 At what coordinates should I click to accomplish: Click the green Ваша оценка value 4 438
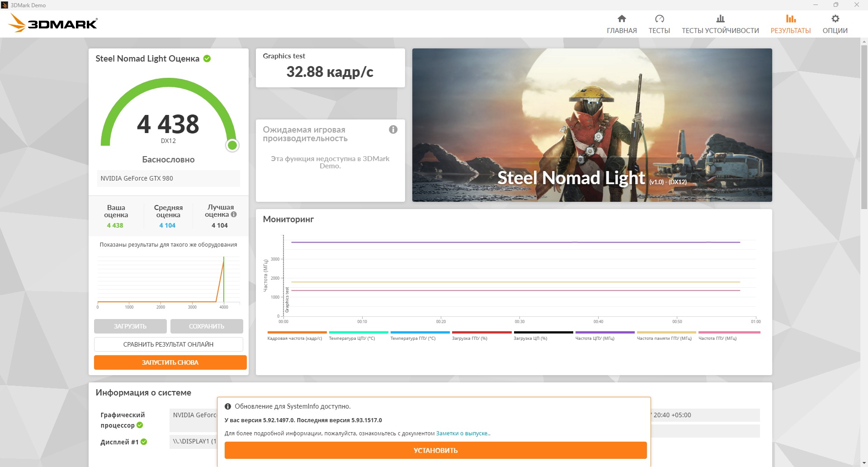pyautogui.click(x=115, y=225)
